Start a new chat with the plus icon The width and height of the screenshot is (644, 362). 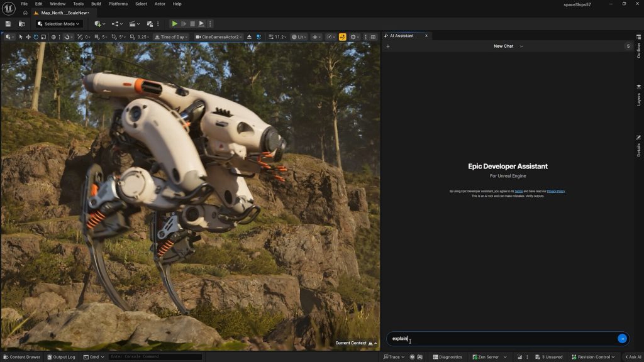[388, 47]
